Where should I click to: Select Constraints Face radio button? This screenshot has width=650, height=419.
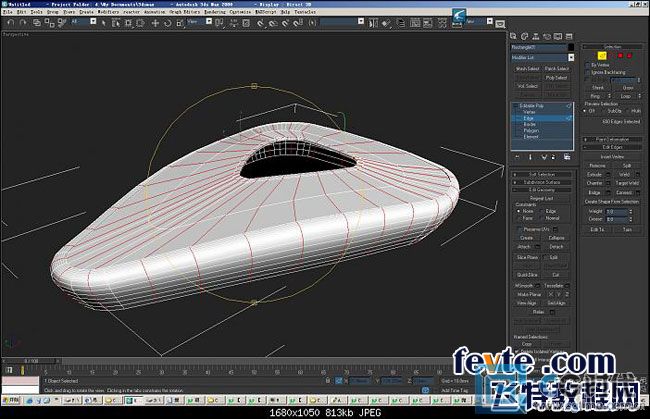pyautogui.click(x=519, y=218)
